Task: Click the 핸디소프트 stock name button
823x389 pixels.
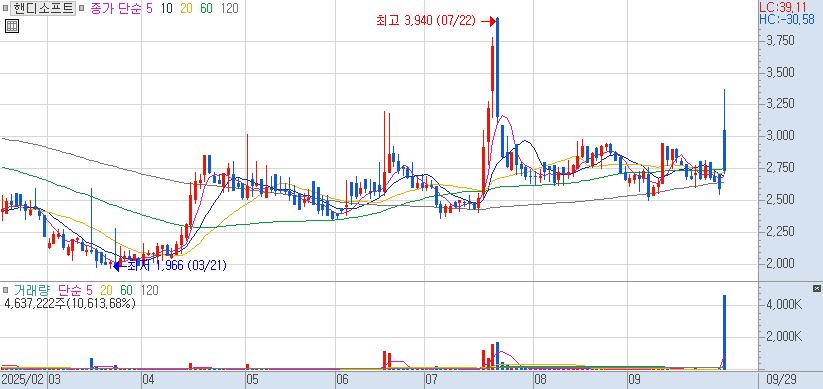Action: [43, 8]
